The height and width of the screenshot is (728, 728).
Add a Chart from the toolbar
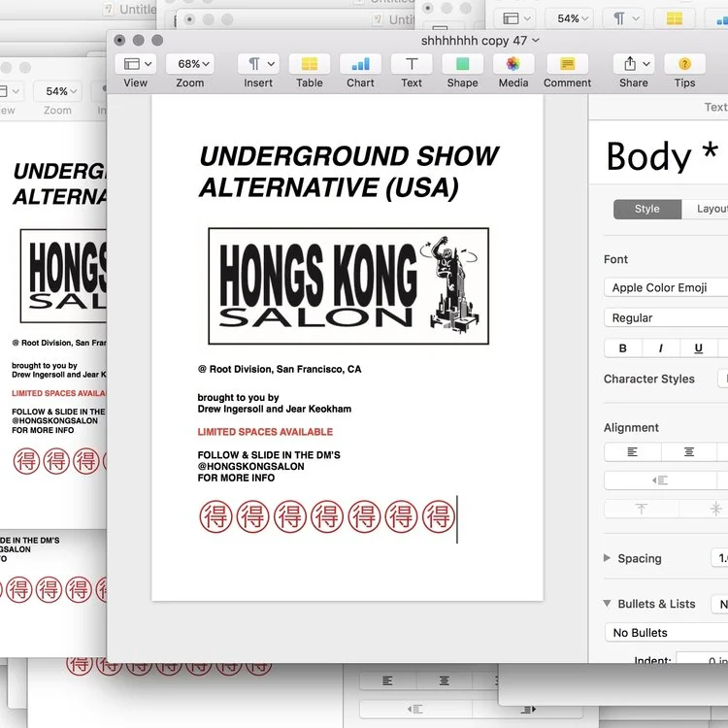(360, 64)
